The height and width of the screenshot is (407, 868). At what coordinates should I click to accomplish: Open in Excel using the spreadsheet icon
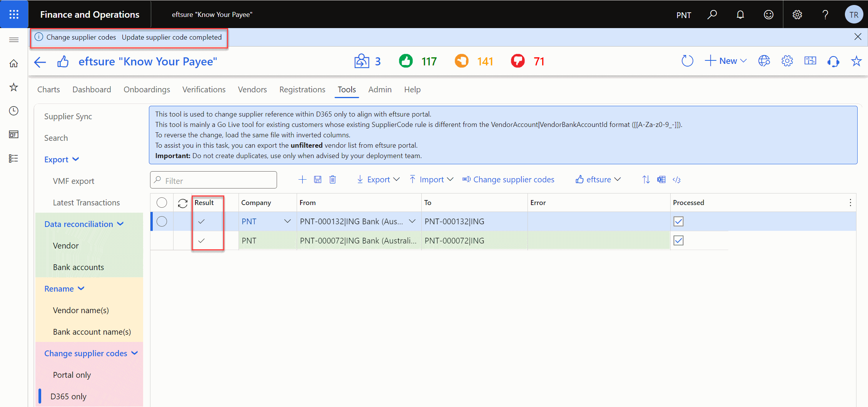pyautogui.click(x=661, y=180)
